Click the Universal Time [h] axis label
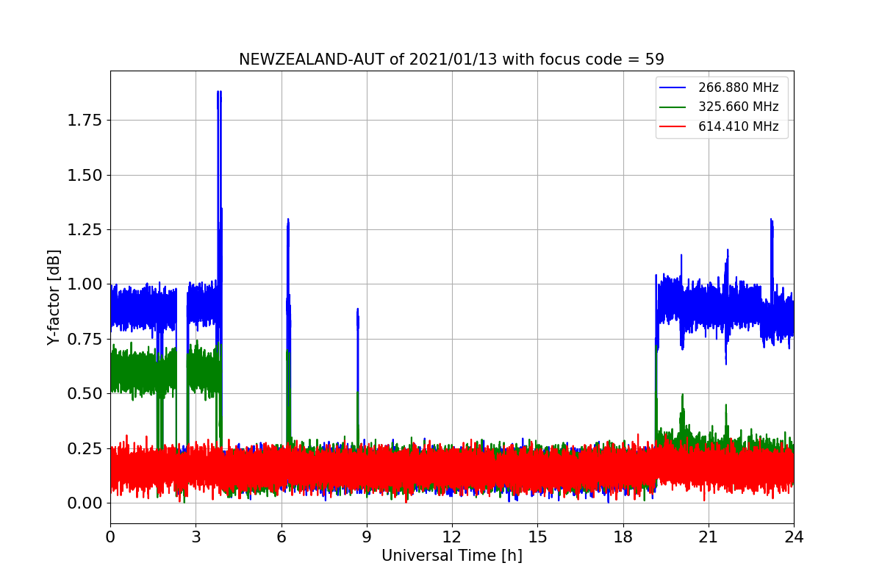This screenshot has width=882, height=588. coord(452,556)
